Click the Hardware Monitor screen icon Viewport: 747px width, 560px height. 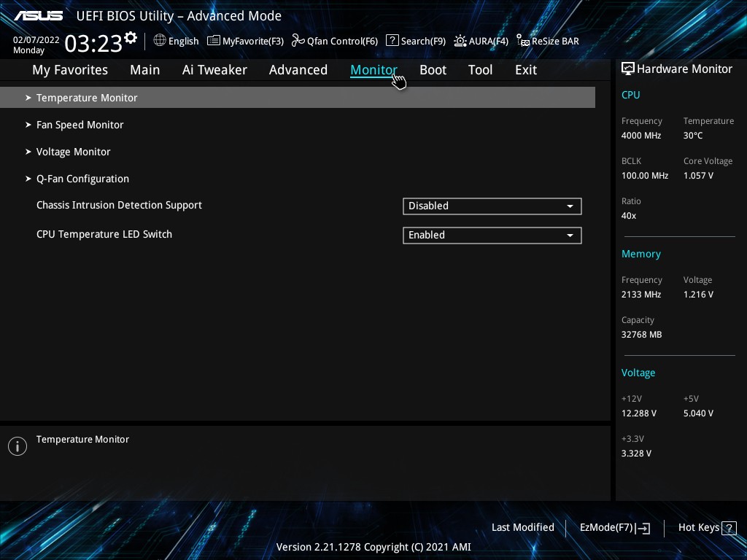628,69
